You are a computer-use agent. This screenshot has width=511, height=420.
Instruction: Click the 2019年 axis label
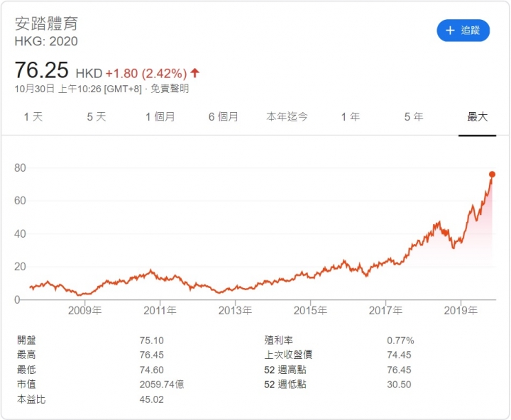pos(461,311)
